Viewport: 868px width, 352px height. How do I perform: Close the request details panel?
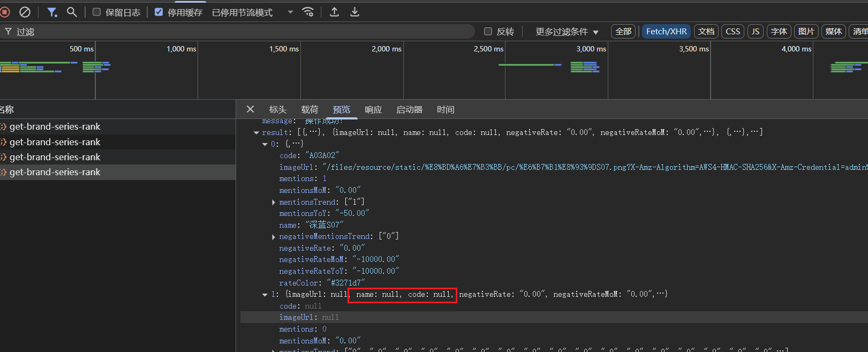(250, 109)
